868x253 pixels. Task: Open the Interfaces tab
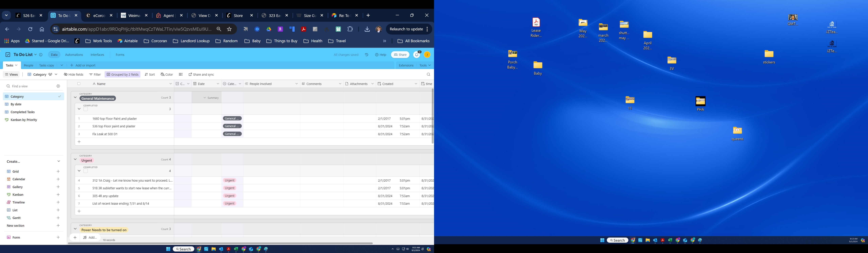[x=97, y=55]
